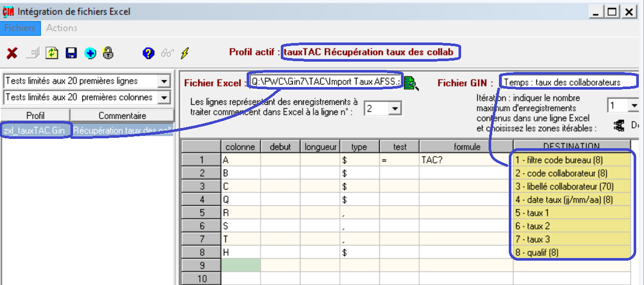Click the Profil column header
This screenshot has height=285, width=644.
pos(35,116)
